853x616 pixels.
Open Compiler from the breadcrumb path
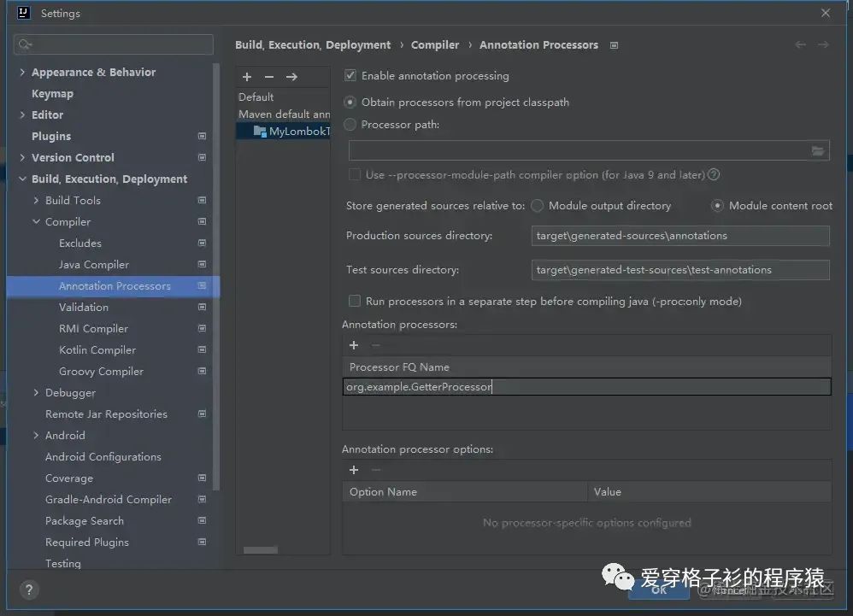pyautogui.click(x=435, y=44)
